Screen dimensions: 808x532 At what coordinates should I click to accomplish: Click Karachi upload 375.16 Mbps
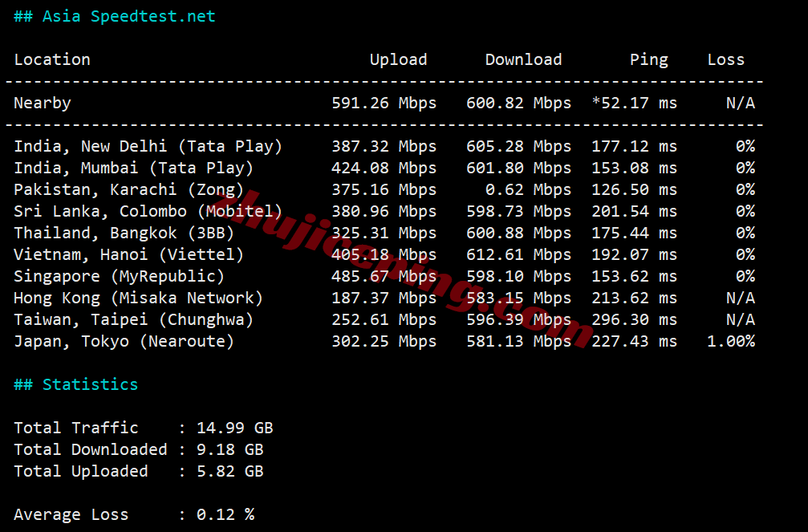tap(384, 189)
